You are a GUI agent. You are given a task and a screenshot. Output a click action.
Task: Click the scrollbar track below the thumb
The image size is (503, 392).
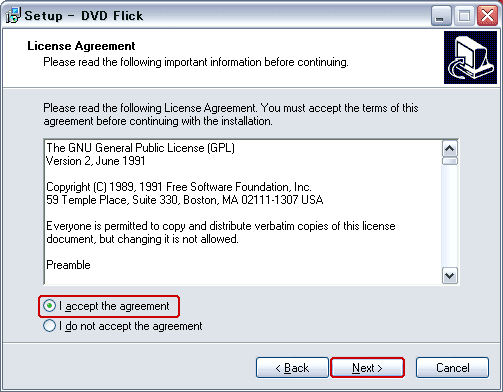pos(450,216)
